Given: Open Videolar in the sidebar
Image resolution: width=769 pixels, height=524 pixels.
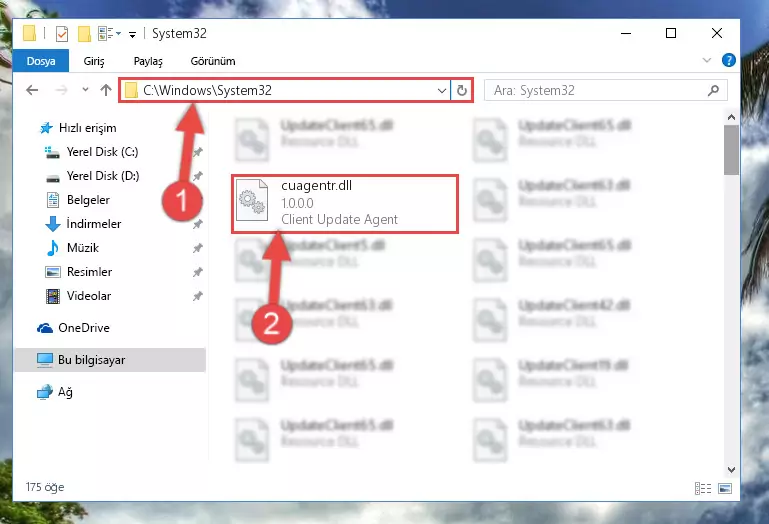Looking at the screenshot, I should click(x=89, y=296).
